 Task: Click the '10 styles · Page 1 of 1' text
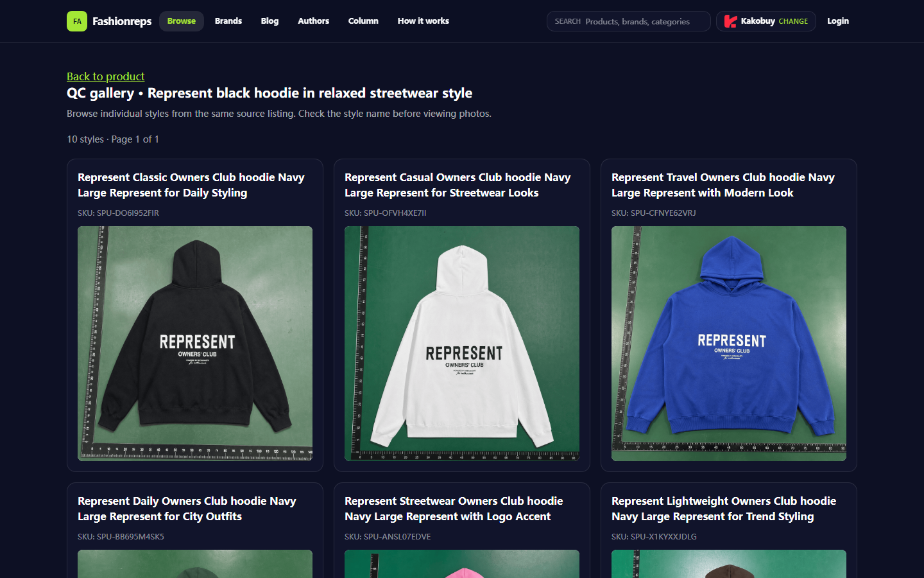coord(113,139)
